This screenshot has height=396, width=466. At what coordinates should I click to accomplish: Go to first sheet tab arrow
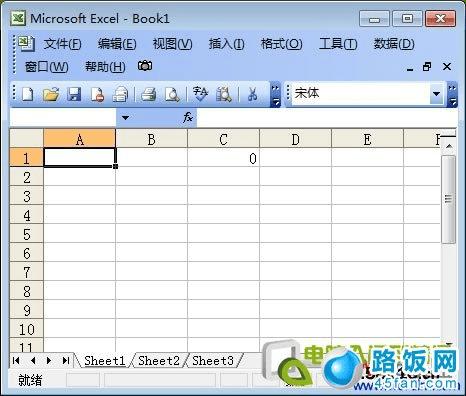click(x=16, y=360)
